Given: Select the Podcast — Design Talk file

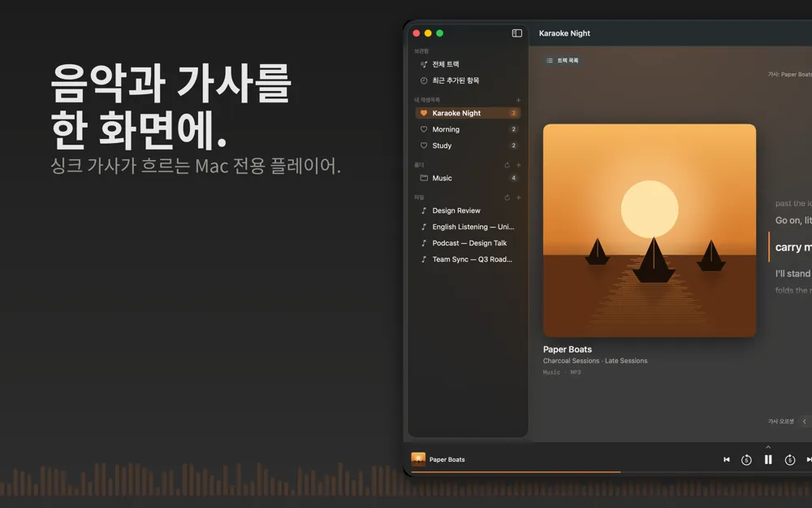Looking at the screenshot, I should click(x=468, y=243).
